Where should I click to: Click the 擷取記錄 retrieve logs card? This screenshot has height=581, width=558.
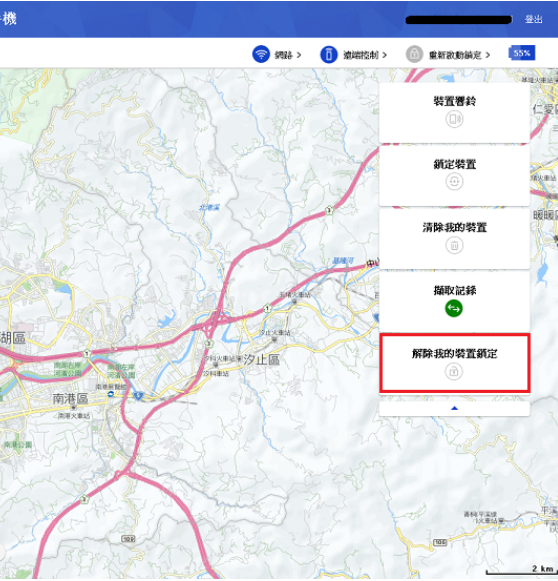click(x=455, y=302)
